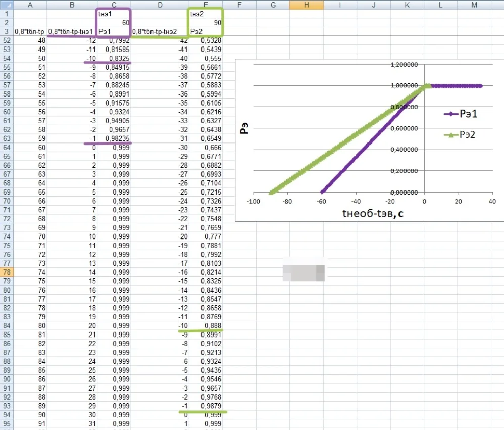Select the cell containing 0,98235
The width and height of the screenshot is (504, 430).
pos(114,138)
